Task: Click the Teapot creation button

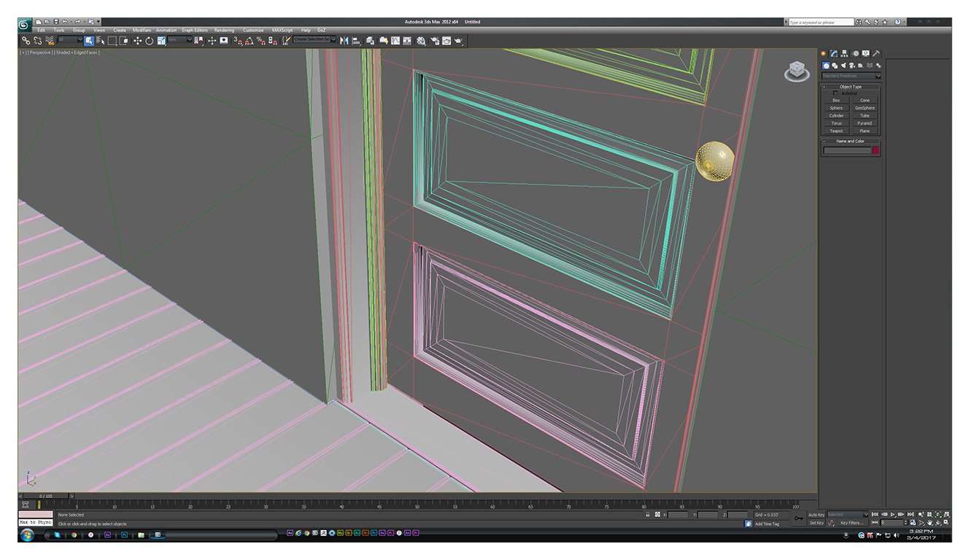Action: tap(836, 131)
